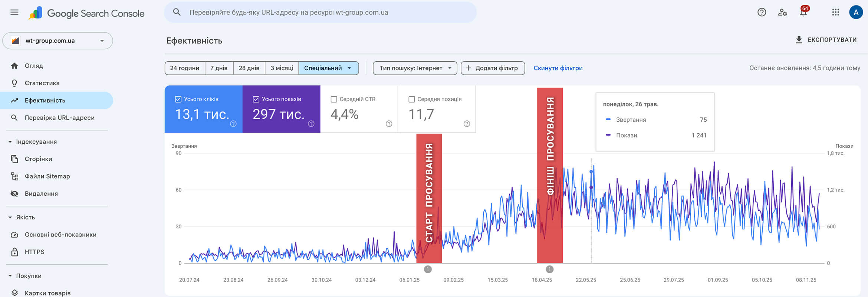Enable the Середній CTR checkbox

334,99
